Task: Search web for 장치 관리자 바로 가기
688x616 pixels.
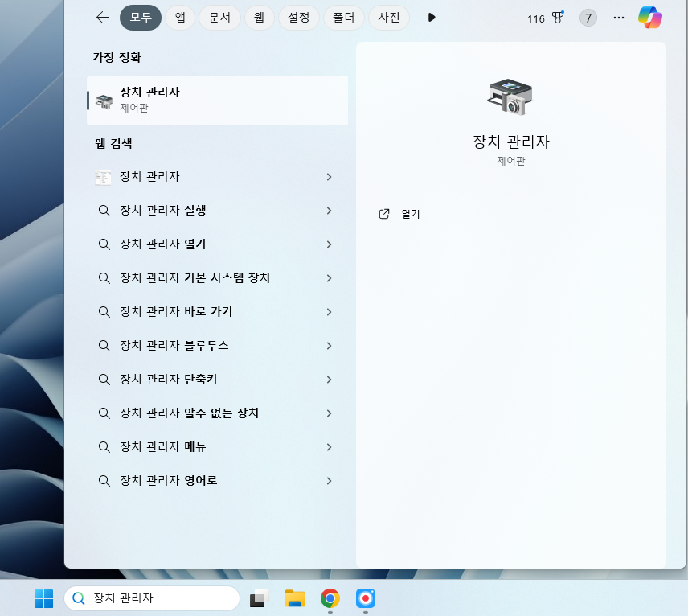Action: coord(217,312)
